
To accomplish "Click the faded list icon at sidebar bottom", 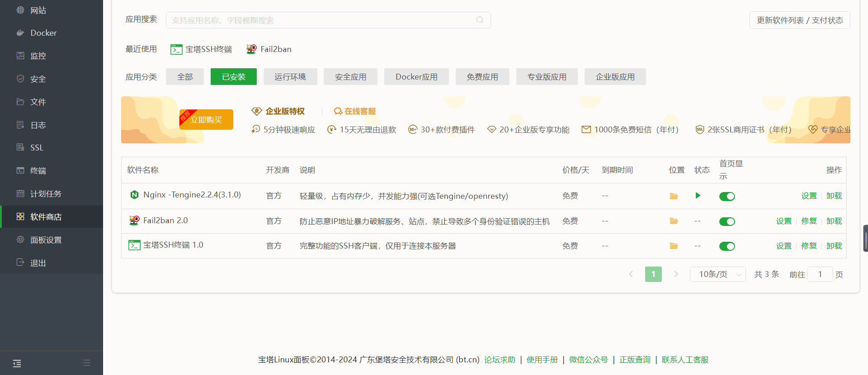I will pyautogui.click(x=86, y=363).
